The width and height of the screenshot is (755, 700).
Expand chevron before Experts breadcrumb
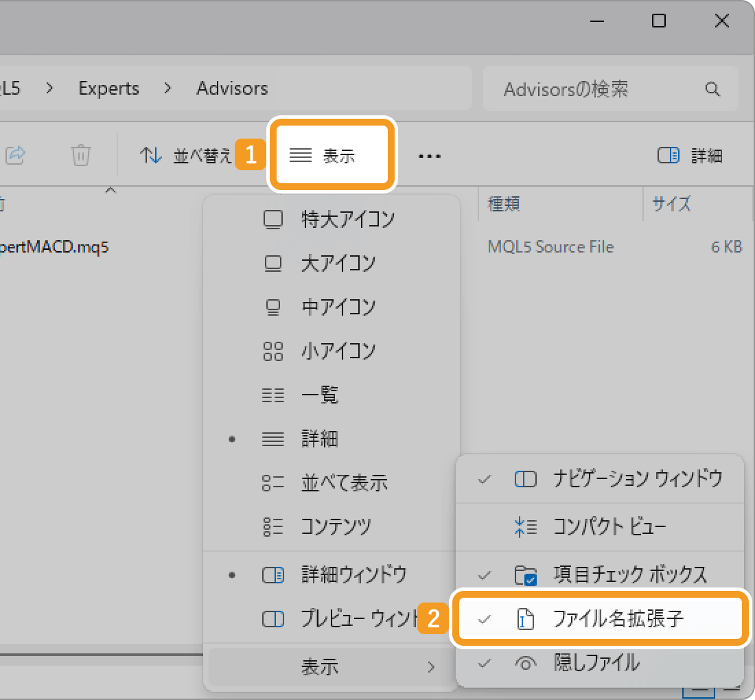pyautogui.click(x=49, y=89)
